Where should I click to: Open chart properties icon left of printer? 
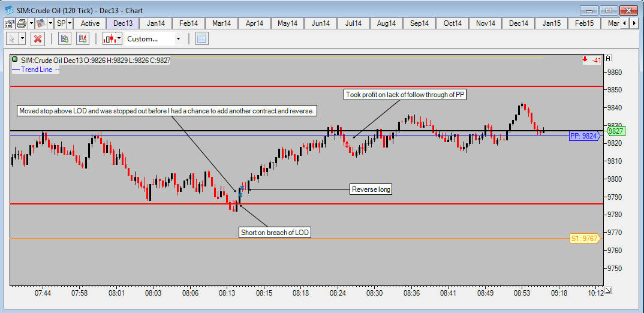point(10,23)
